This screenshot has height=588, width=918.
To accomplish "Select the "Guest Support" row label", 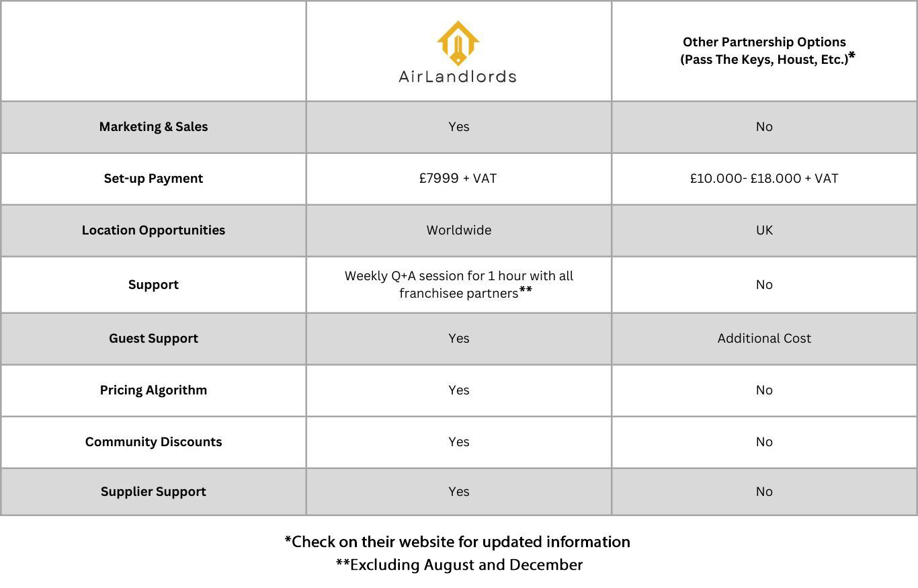I will click(153, 339).
